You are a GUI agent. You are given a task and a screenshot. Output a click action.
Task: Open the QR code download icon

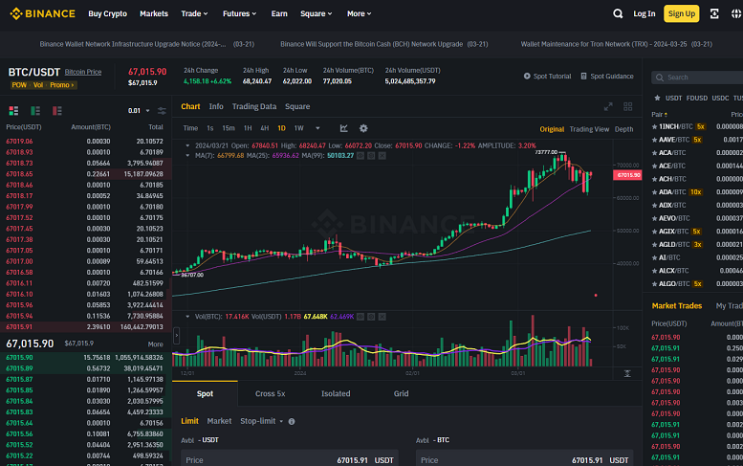[x=714, y=14]
